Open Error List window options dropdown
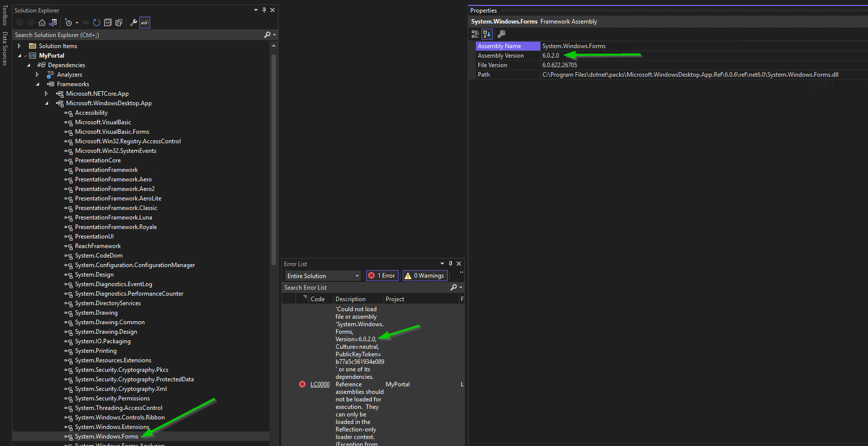 coord(442,264)
